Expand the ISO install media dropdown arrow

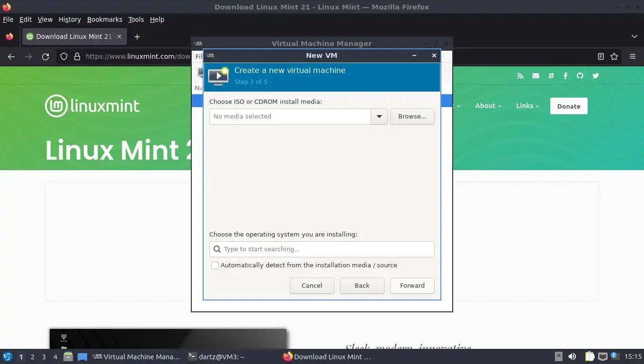click(379, 117)
